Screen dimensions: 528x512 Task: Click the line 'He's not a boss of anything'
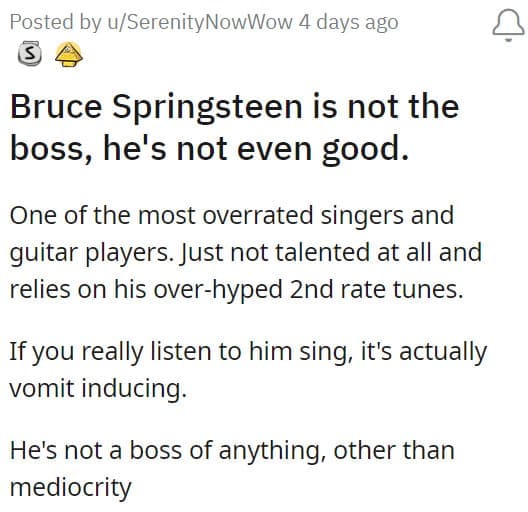[232, 450]
